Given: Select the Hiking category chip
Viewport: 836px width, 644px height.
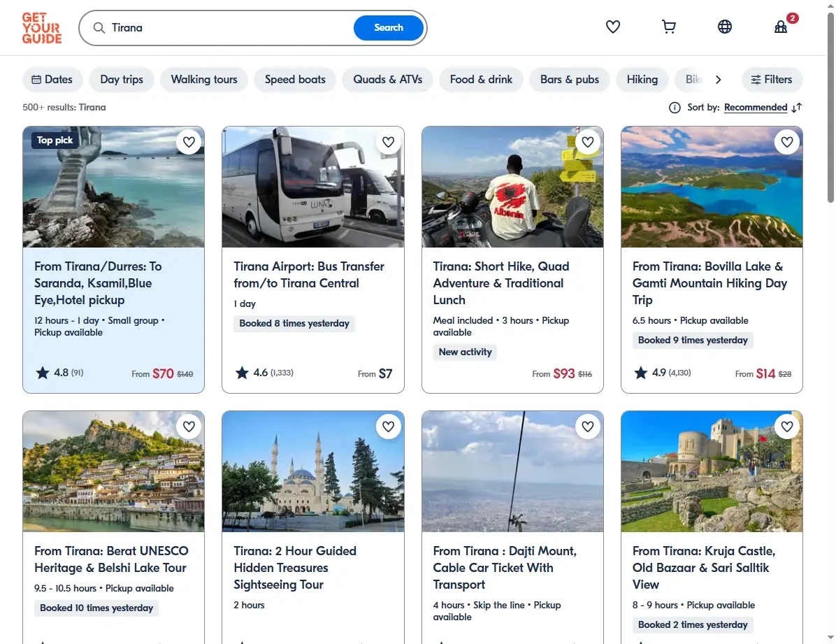Looking at the screenshot, I should (x=642, y=80).
